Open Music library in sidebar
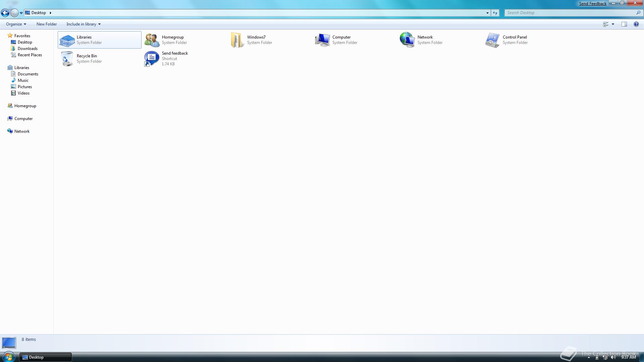The width and height of the screenshot is (644, 362). coord(23,80)
